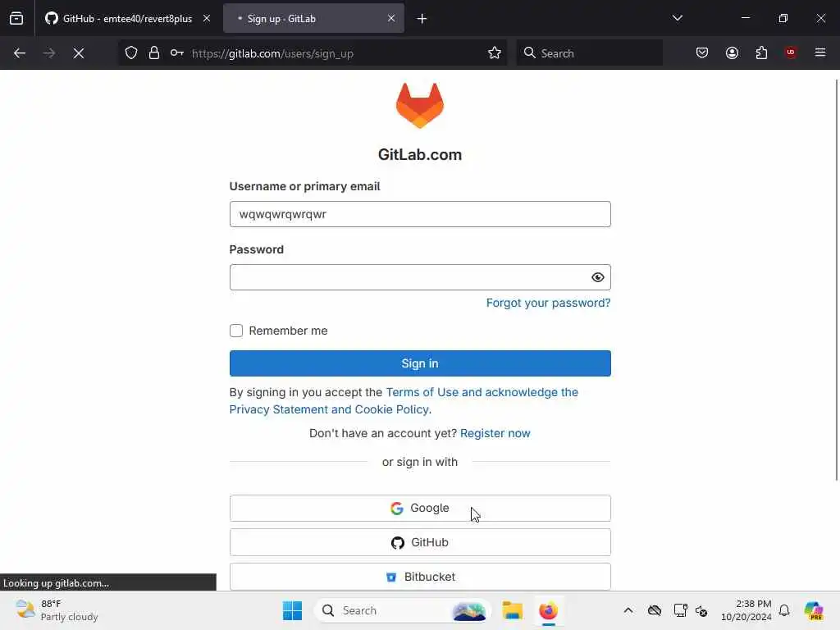840x630 pixels.
Task: Click the page vertical scrollbar
Action: (x=836, y=280)
